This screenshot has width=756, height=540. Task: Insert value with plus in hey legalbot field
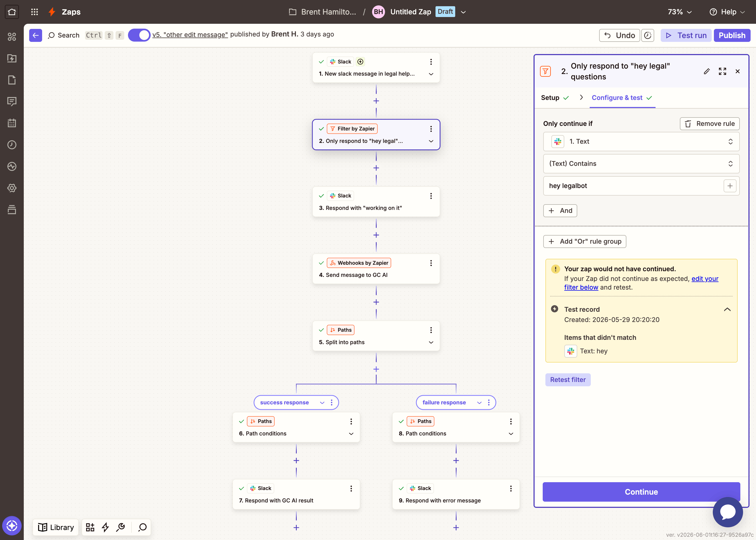(x=730, y=186)
